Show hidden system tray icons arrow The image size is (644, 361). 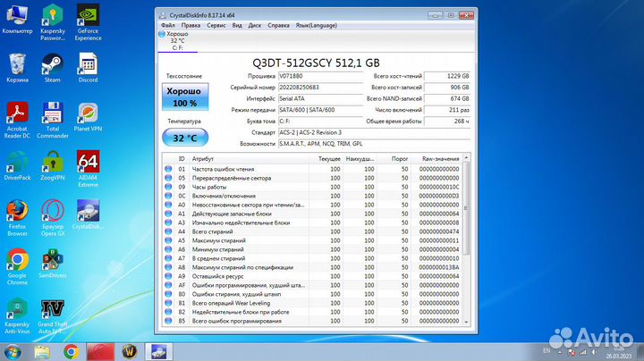point(560,352)
